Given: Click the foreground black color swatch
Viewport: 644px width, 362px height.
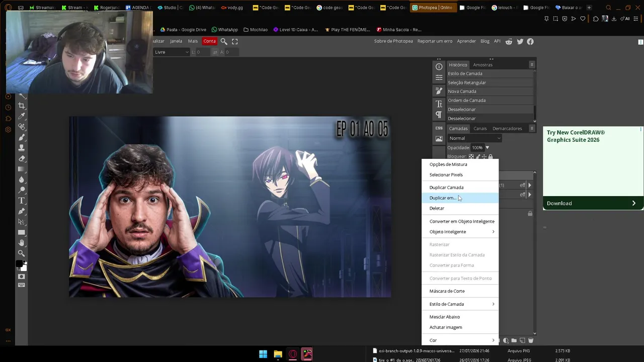Looking at the screenshot, I should [19, 264].
